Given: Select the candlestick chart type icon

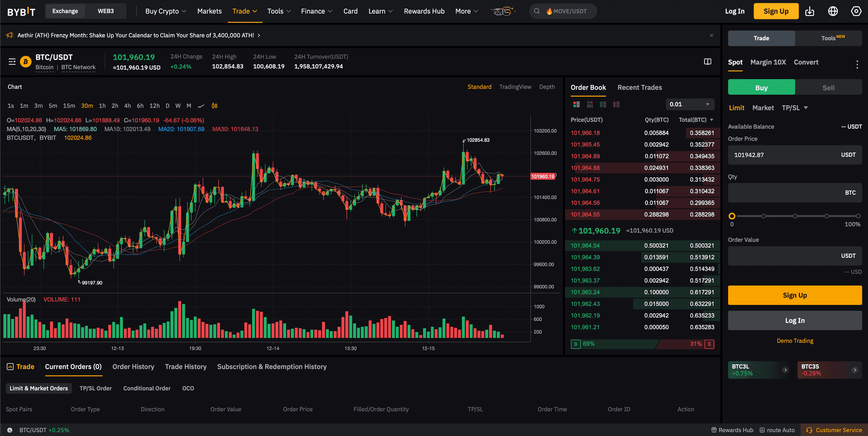Looking at the screenshot, I should point(214,106).
